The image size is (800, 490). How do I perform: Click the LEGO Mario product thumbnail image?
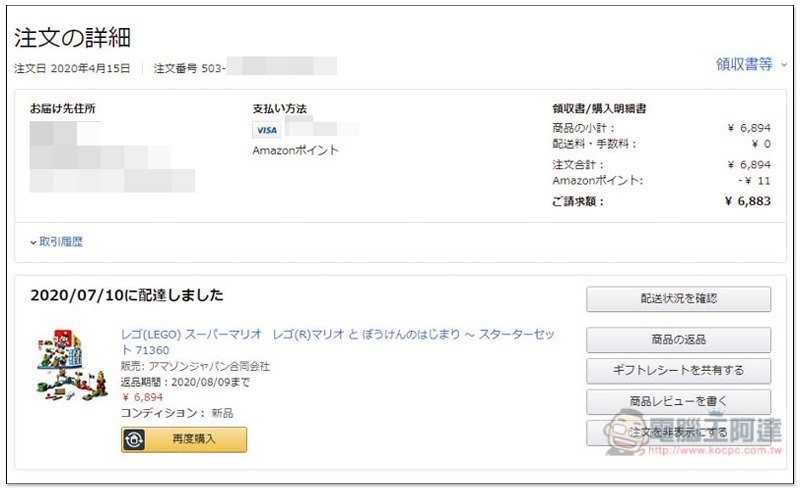pyautogui.click(x=71, y=365)
